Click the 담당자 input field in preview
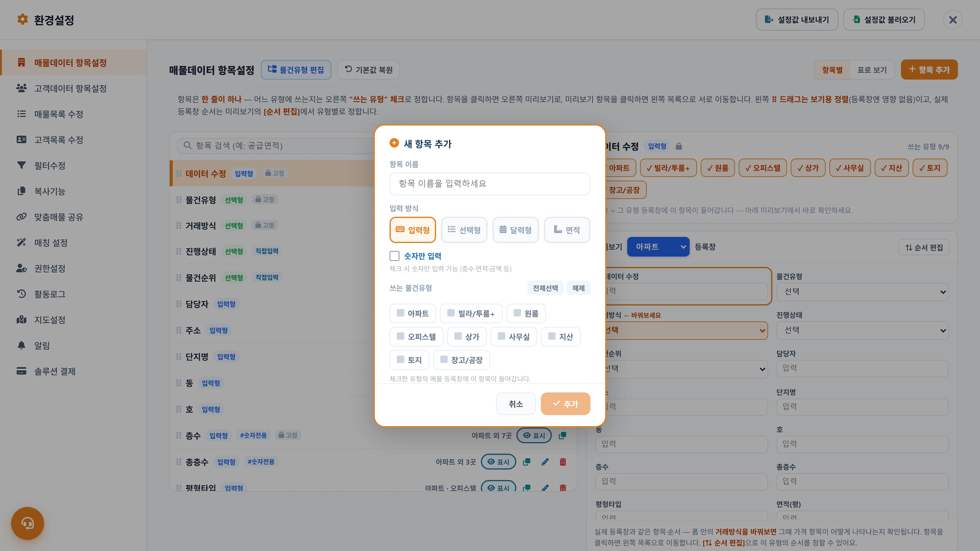This screenshot has height=551, width=980. 862,368
